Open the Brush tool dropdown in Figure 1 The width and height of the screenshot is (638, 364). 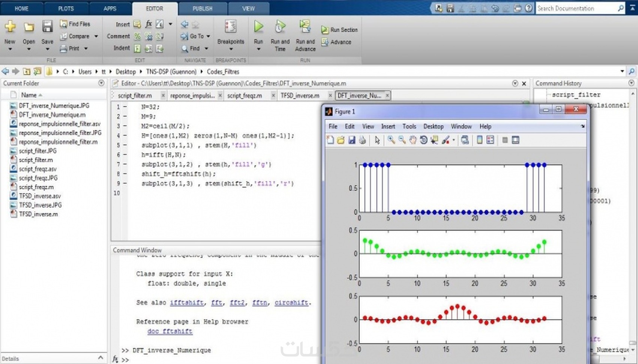(454, 140)
